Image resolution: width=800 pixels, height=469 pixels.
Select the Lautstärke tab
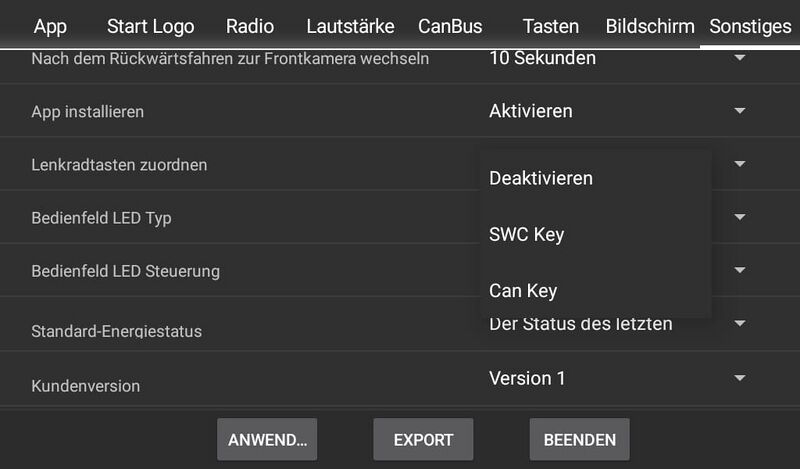point(350,26)
